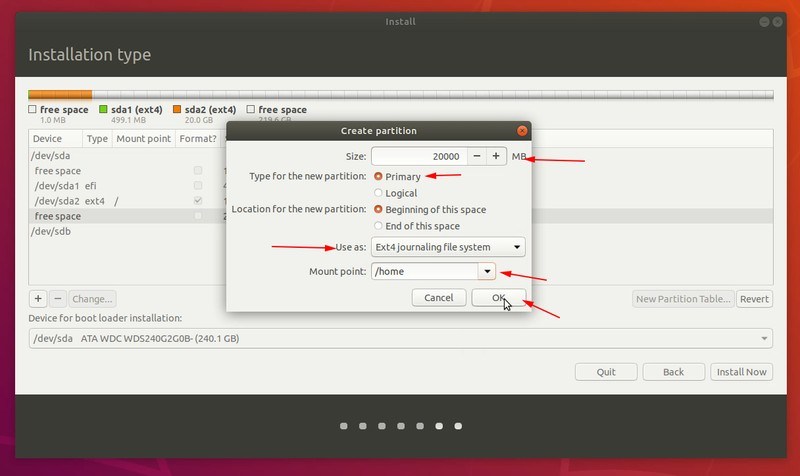
Task: Choose End of this space location
Action: (378, 226)
